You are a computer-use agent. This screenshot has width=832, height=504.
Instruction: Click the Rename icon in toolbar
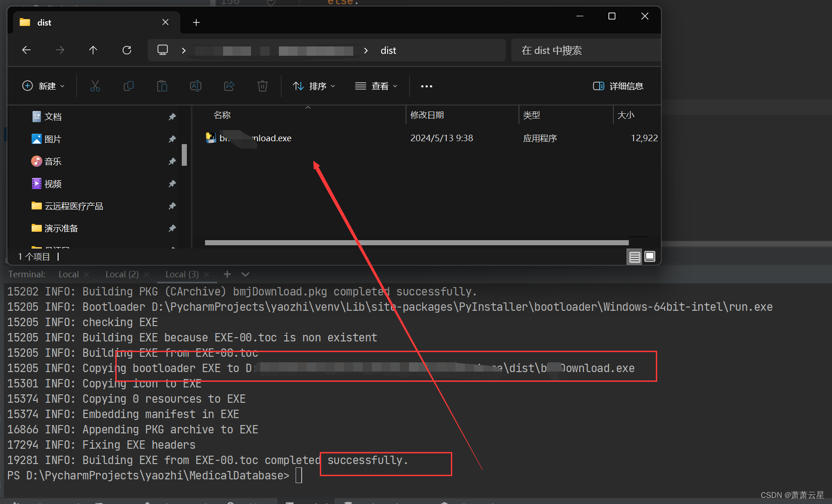tap(196, 86)
